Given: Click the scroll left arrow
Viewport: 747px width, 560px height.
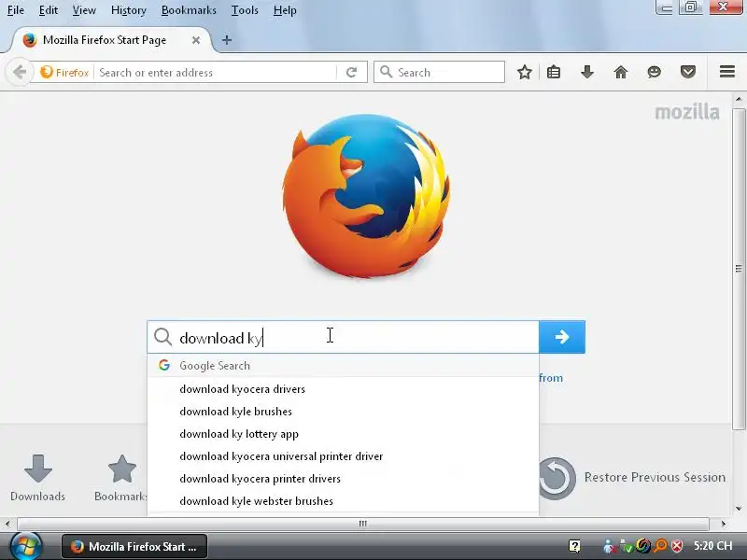Looking at the screenshot, I should (x=7, y=524).
